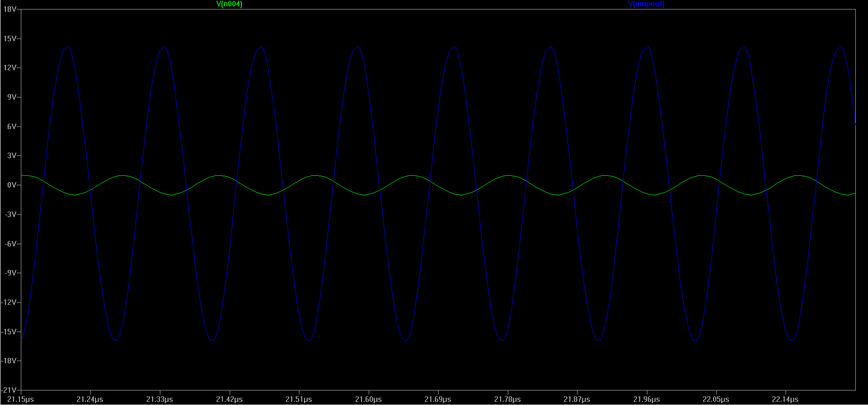Viewport: 868px width, 405px height.
Task: Click the 21.33µs time axis label
Action: 159,399
